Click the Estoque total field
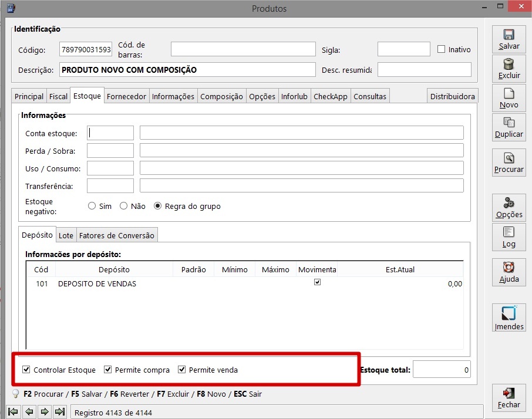 coord(442,370)
